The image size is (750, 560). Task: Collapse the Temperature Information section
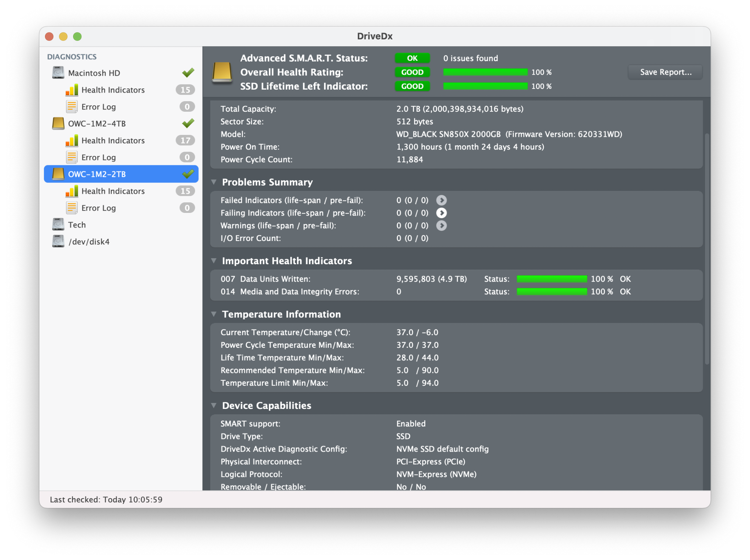[214, 314]
